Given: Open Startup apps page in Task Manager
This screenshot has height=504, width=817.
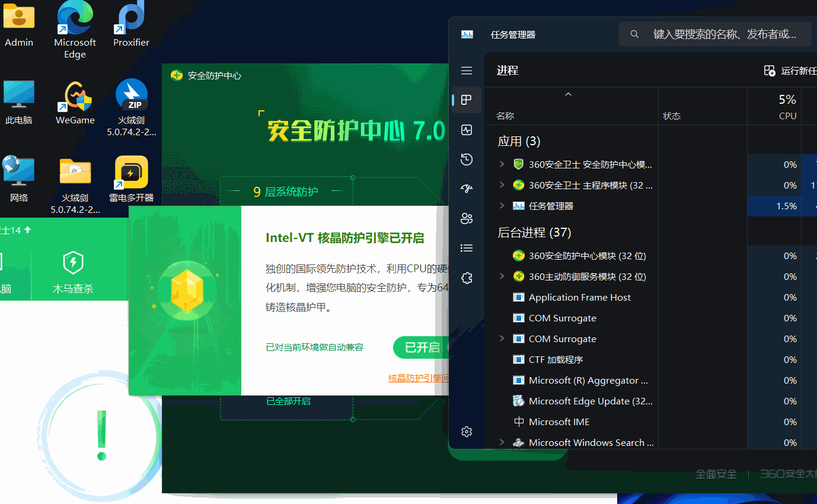Looking at the screenshot, I should (467, 189).
